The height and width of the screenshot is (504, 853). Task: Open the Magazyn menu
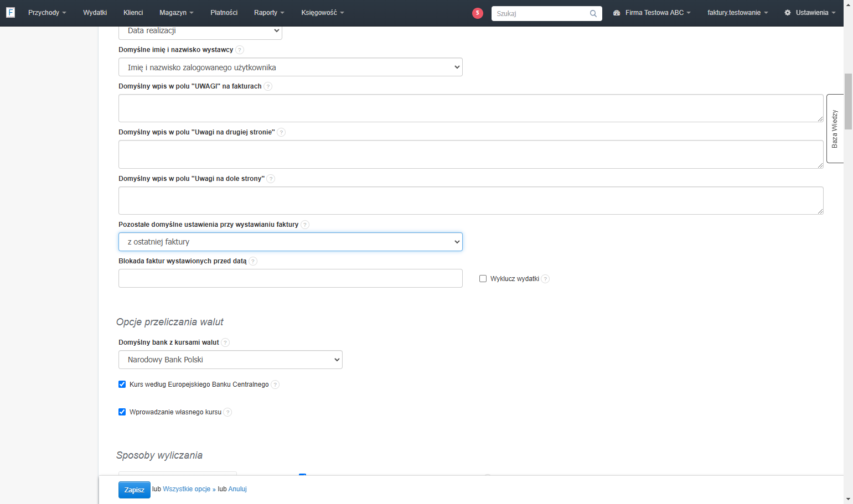(177, 13)
